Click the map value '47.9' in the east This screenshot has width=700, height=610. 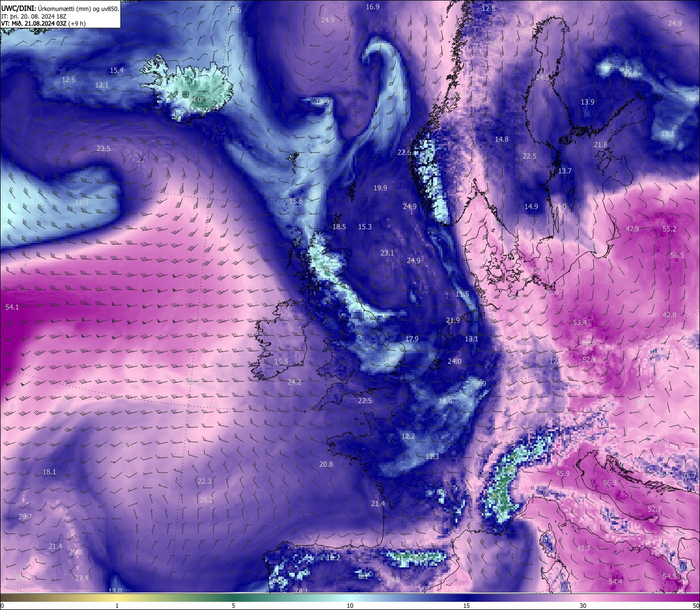632,229
